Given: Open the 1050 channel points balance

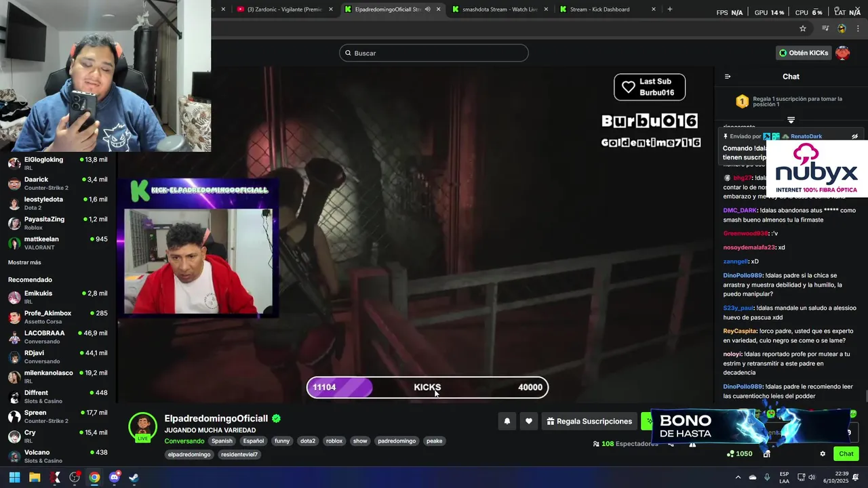Looking at the screenshot, I should (739, 454).
